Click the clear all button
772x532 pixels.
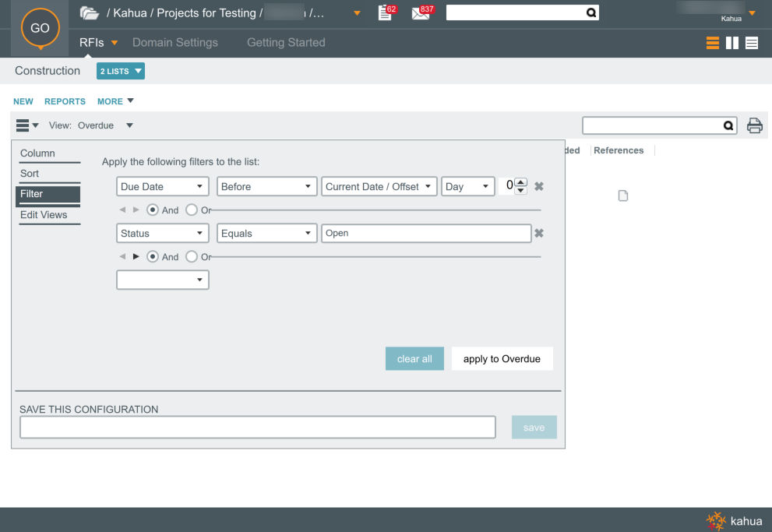click(414, 359)
